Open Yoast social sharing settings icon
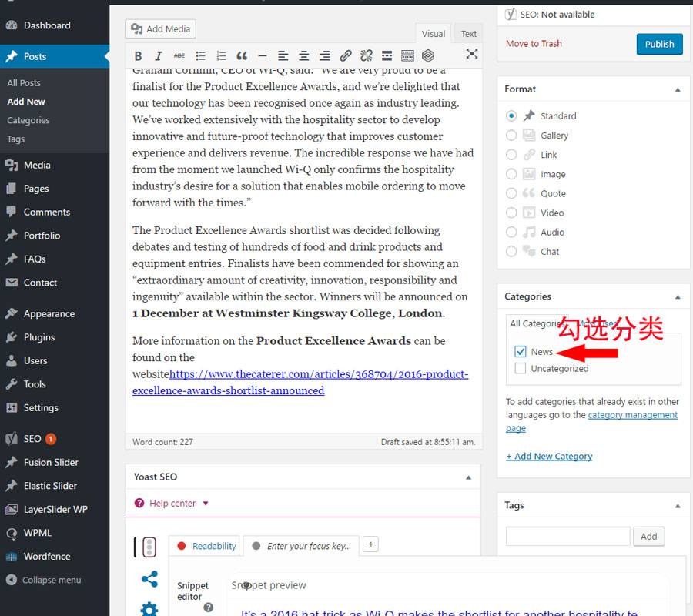 coord(149,579)
